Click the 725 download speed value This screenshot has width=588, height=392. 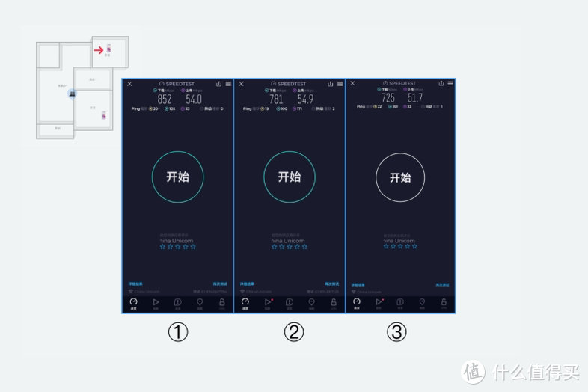[x=388, y=98]
